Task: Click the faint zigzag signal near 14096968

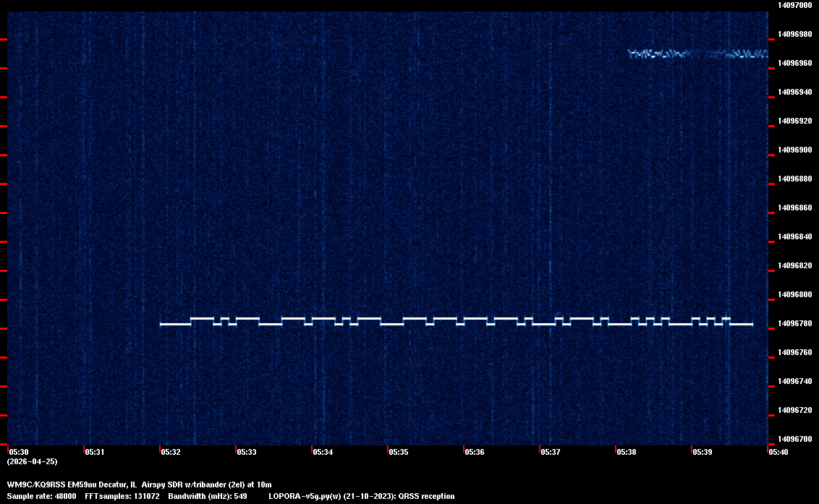Action: pos(697,54)
